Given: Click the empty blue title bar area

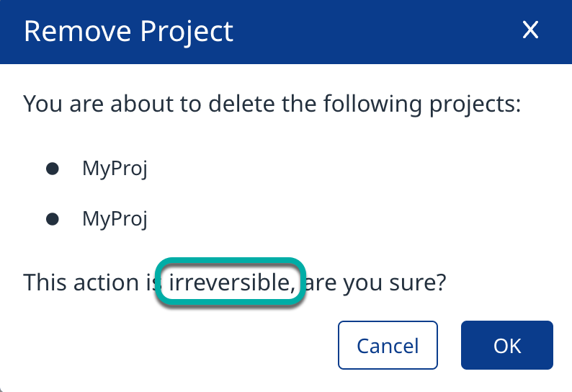Looking at the screenshot, I should point(375,32).
